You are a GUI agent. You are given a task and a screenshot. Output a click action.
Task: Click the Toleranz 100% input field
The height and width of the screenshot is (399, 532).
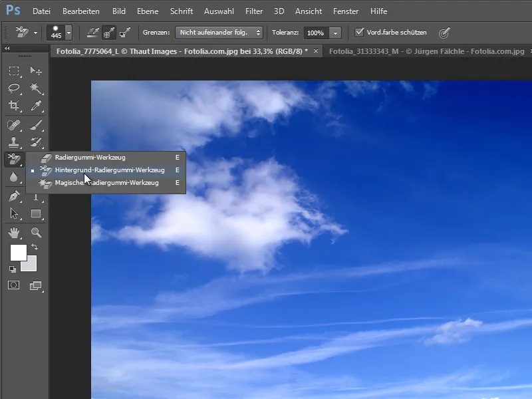click(x=316, y=33)
